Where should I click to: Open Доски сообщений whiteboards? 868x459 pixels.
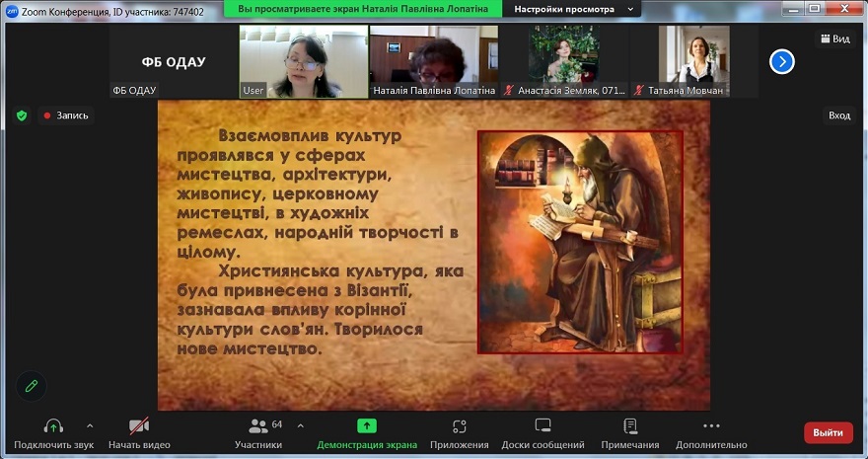coord(542,426)
